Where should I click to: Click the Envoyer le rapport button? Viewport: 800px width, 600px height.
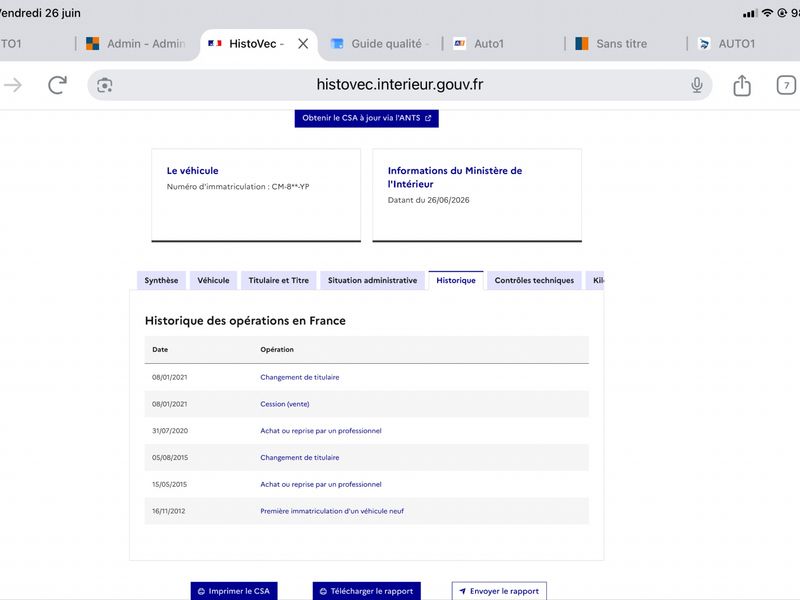coord(499,591)
